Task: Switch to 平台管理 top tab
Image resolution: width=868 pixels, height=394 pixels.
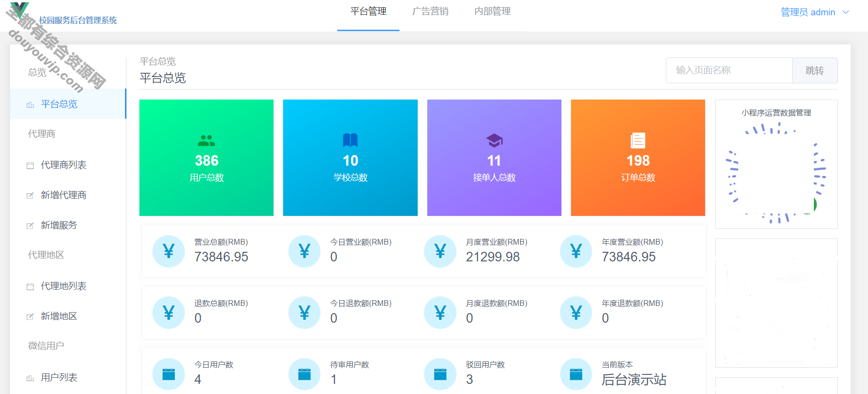Action: point(368,11)
